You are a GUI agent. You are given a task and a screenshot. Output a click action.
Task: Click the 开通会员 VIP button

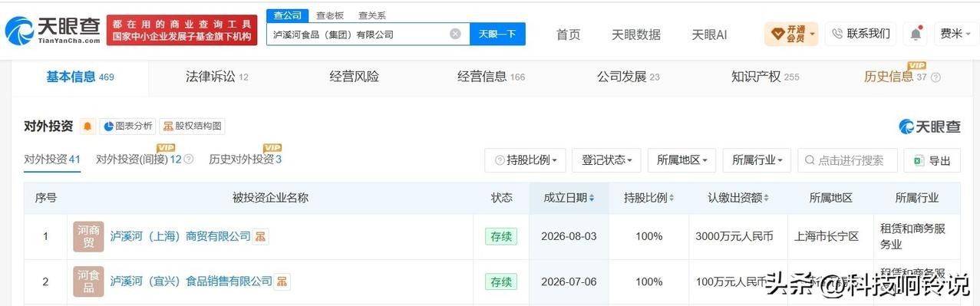point(791,34)
